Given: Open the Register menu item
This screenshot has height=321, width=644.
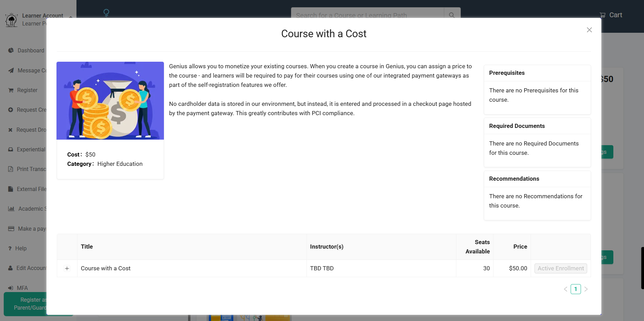Looking at the screenshot, I should [27, 90].
